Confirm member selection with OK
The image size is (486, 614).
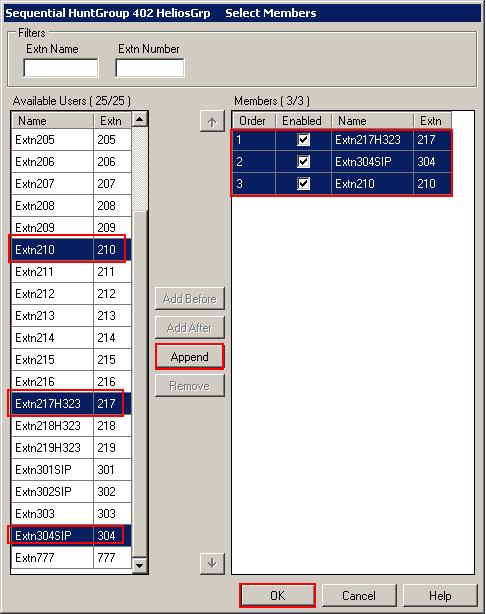coord(277,596)
